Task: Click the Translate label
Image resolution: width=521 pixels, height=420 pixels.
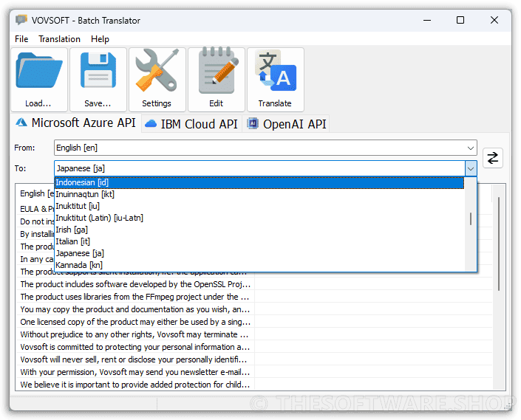Action: (275, 103)
